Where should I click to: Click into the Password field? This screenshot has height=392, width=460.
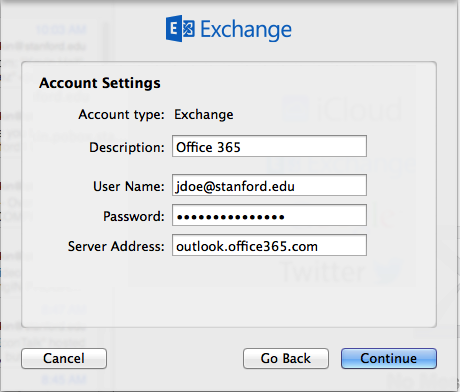coord(269,215)
